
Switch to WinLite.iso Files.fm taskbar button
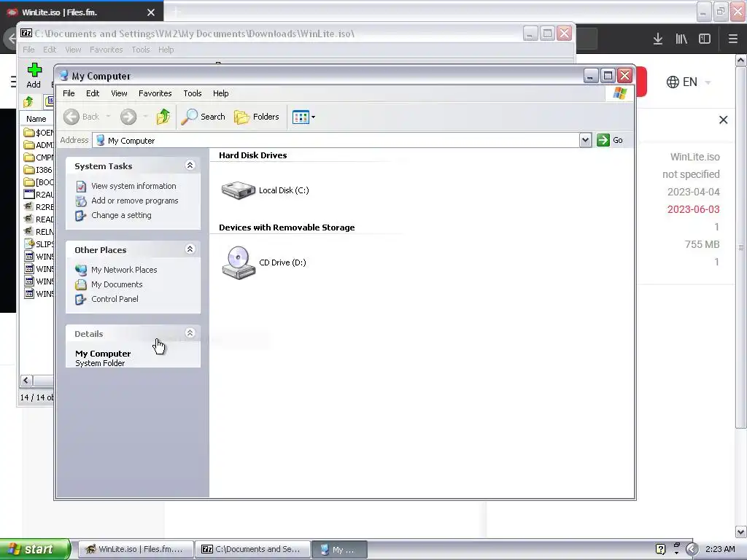click(x=135, y=550)
